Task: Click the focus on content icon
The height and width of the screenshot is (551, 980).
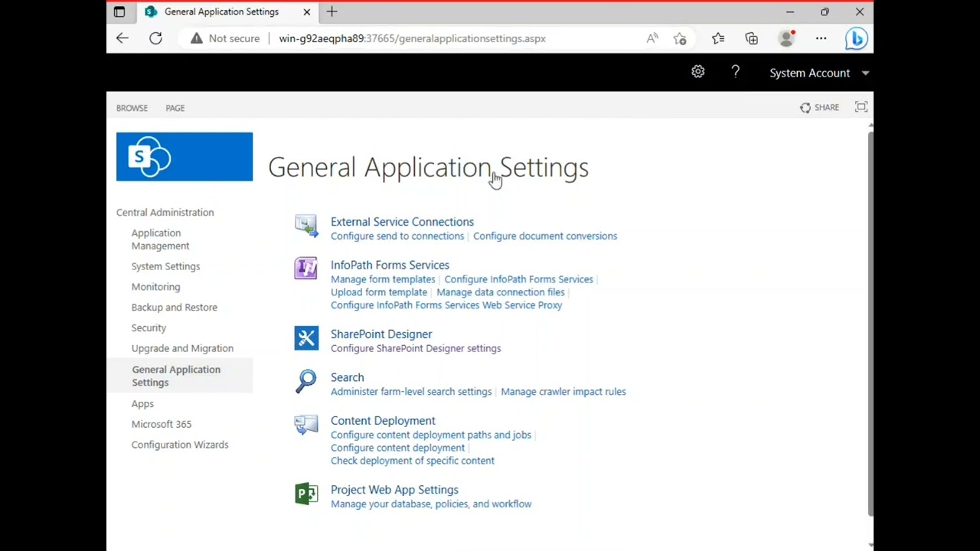Action: (x=861, y=107)
